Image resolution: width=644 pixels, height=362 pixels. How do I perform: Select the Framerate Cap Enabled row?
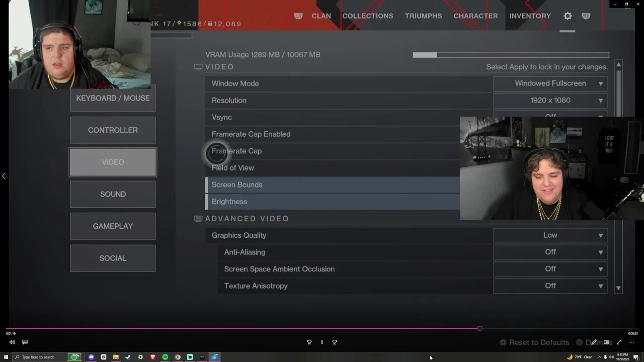333,134
